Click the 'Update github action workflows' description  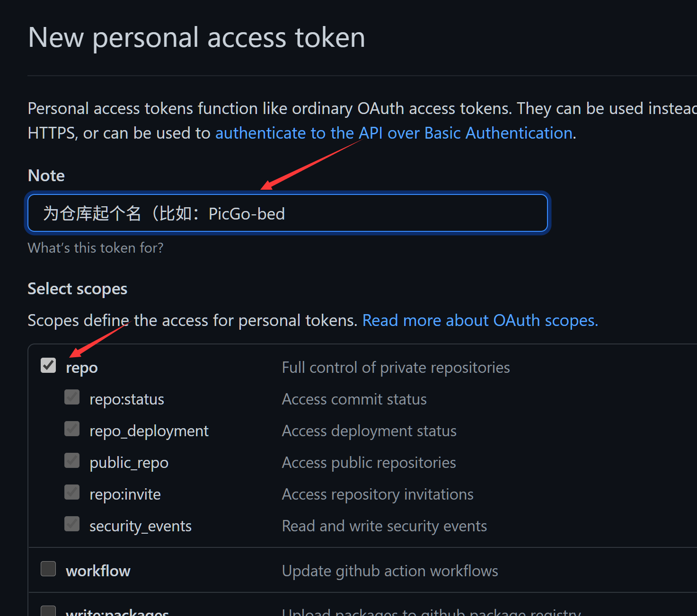[390, 571]
